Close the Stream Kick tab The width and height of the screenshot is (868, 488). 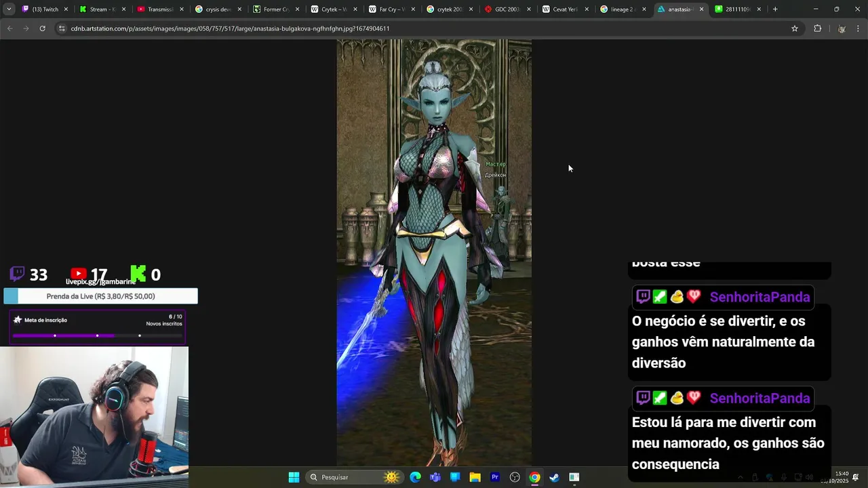[123, 9]
